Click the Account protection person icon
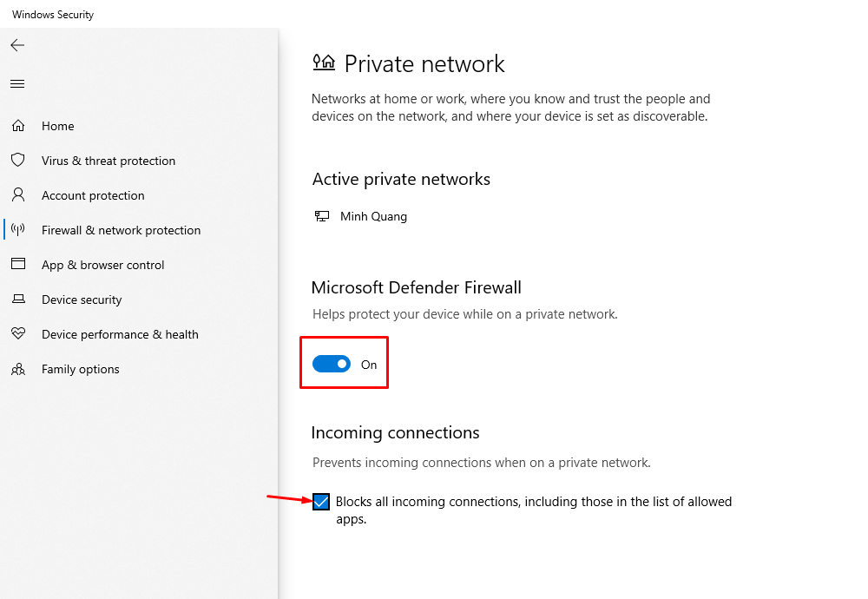The width and height of the screenshot is (868, 599). (18, 195)
